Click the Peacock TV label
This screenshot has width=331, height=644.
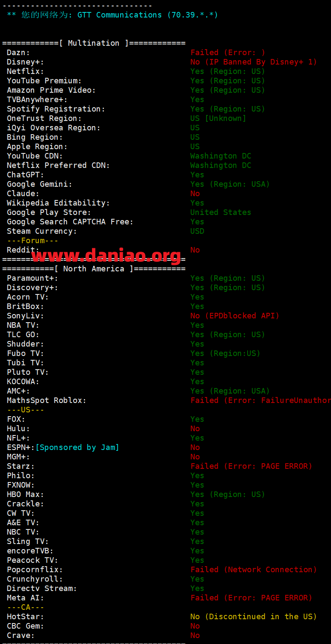(33, 560)
